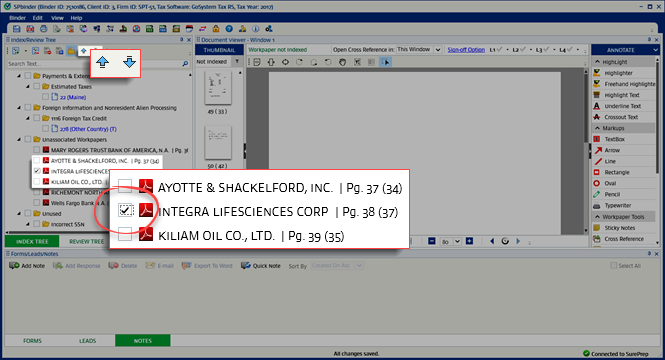Open the blue Help question mark icon
This screenshot has width=665, height=360.
pyautogui.click(x=229, y=29)
